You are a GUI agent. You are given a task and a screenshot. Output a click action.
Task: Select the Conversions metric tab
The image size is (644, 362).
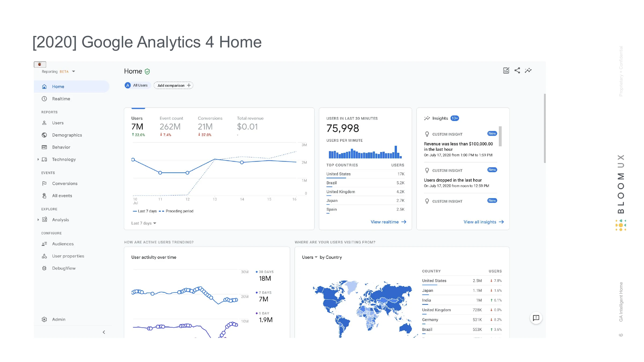[x=210, y=126]
